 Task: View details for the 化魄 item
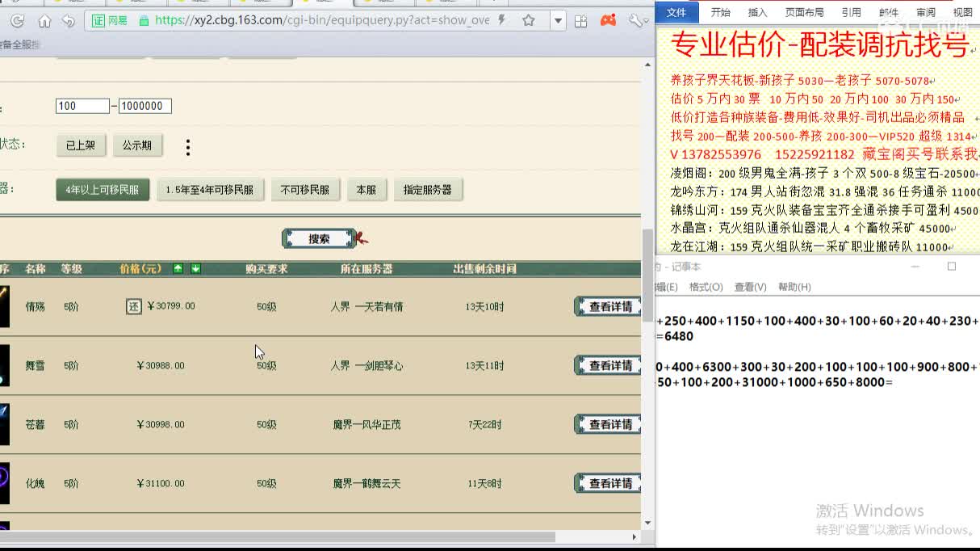pos(608,483)
